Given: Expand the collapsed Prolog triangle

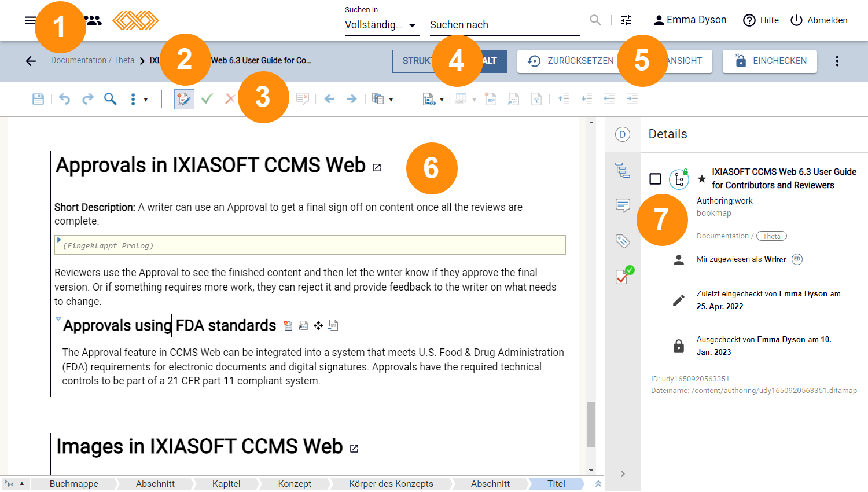Looking at the screenshot, I should tap(58, 239).
